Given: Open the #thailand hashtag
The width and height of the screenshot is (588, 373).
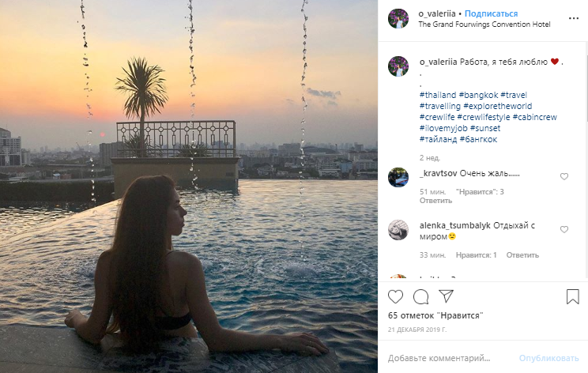Looking at the screenshot, I should pos(438,95).
